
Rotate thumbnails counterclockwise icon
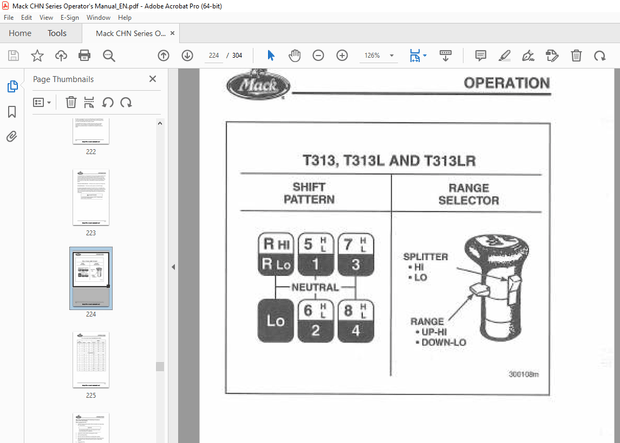pos(108,102)
